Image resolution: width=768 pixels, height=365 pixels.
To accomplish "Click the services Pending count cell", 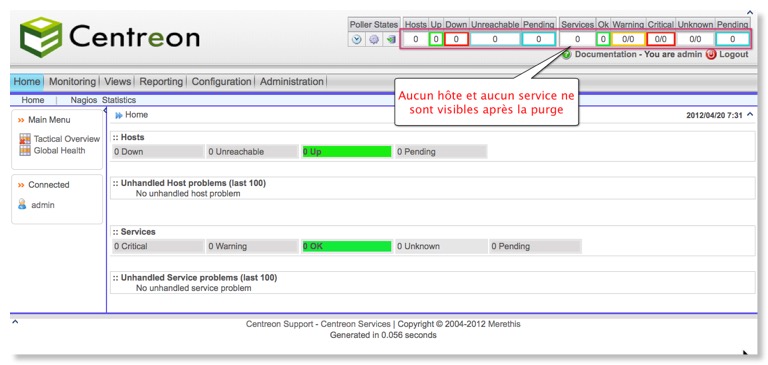I will point(733,39).
